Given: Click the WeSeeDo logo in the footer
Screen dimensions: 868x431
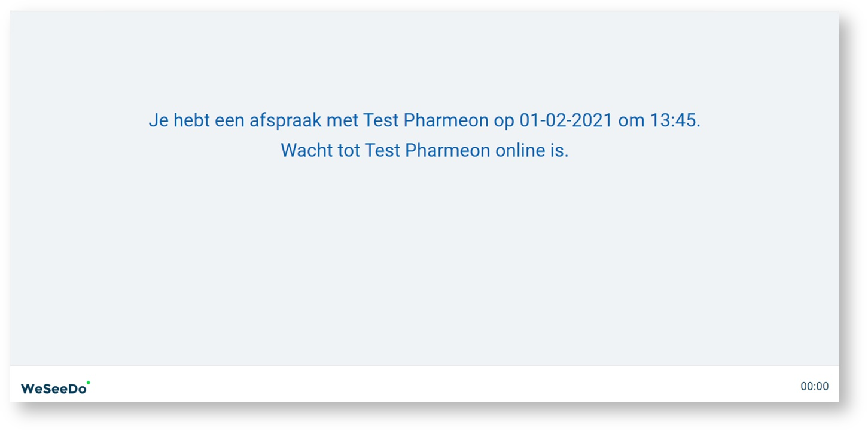Looking at the screenshot, I should pos(54,388).
